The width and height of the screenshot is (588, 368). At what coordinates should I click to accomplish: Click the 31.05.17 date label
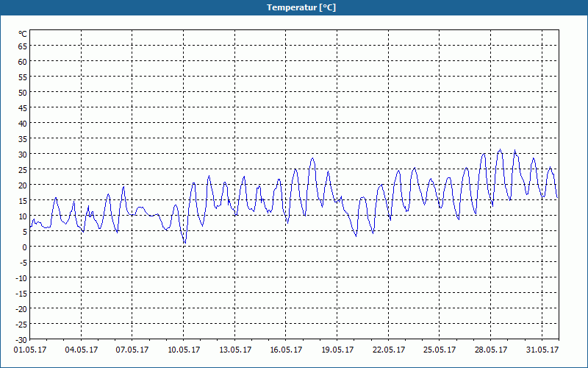542,350
